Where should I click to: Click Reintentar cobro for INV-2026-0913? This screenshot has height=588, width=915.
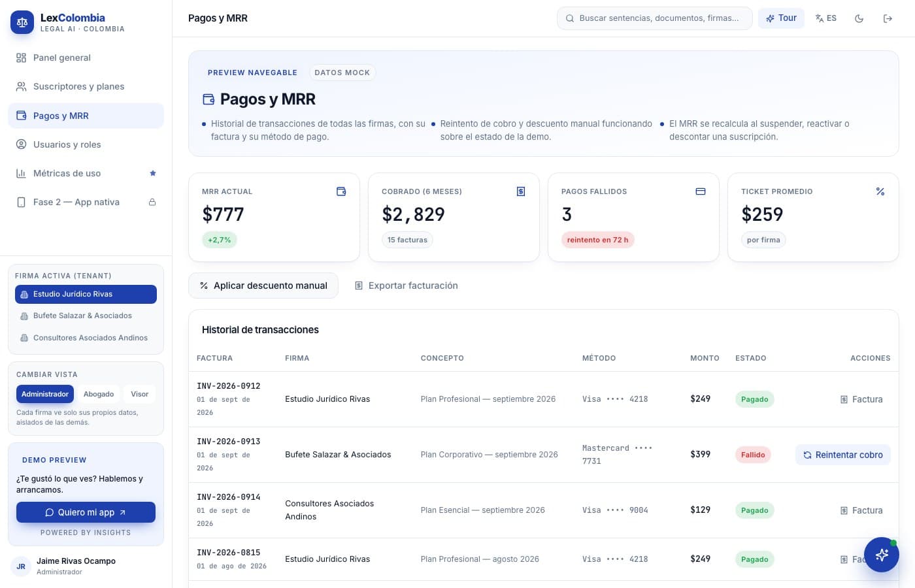tap(843, 455)
